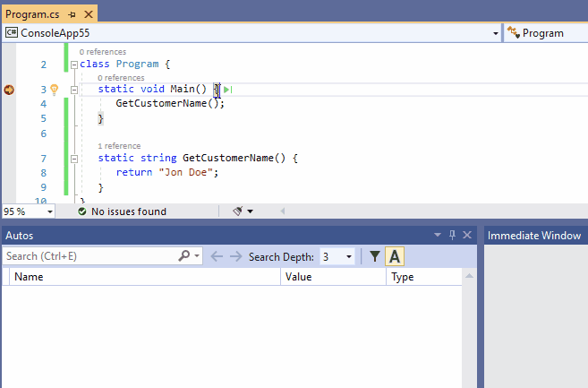588x388 pixels.
Task: Expand the Search Depth dropdown
Action: click(348, 256)
